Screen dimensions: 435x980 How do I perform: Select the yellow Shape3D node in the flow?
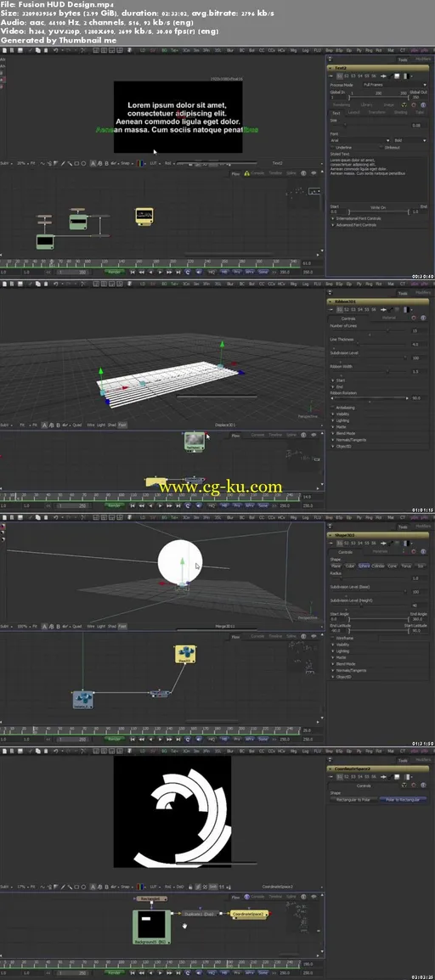(185, 654)
